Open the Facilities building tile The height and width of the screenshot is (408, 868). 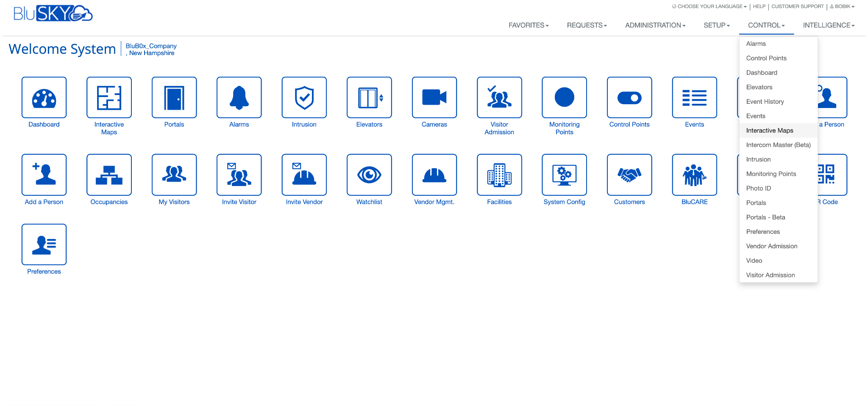(x=499, y=175)
